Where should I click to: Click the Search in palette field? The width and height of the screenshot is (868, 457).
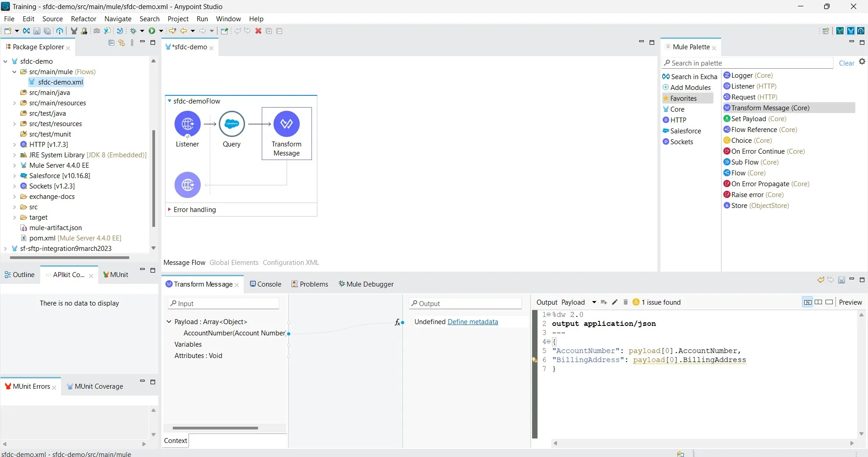coord(748,63)
